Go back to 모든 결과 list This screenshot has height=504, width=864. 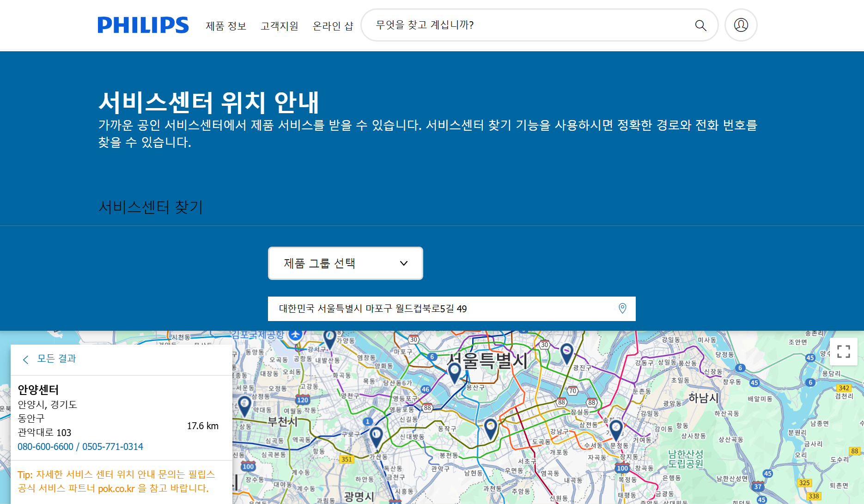tap(56, 358)
